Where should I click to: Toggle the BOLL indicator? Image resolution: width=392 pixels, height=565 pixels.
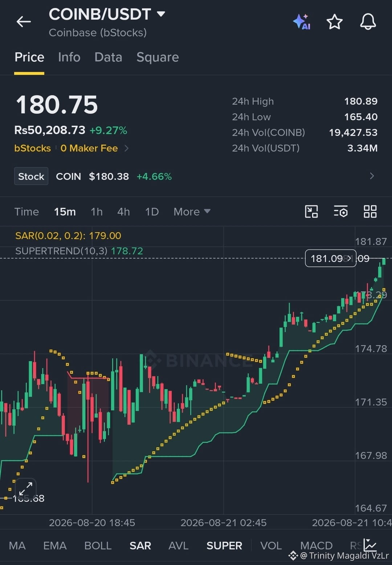click(98, 545)
